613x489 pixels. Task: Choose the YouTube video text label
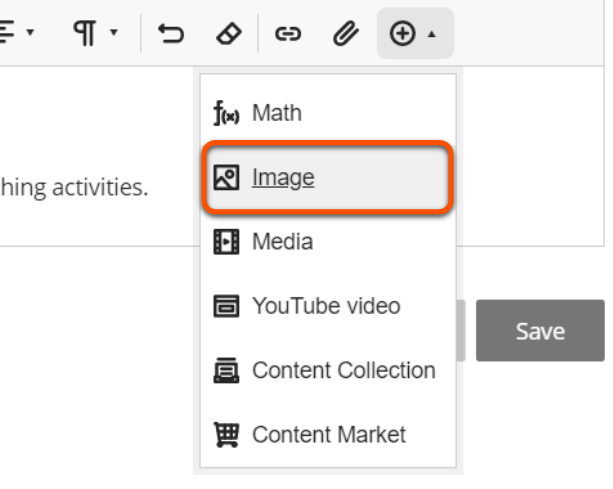click(x=325, y=306)
